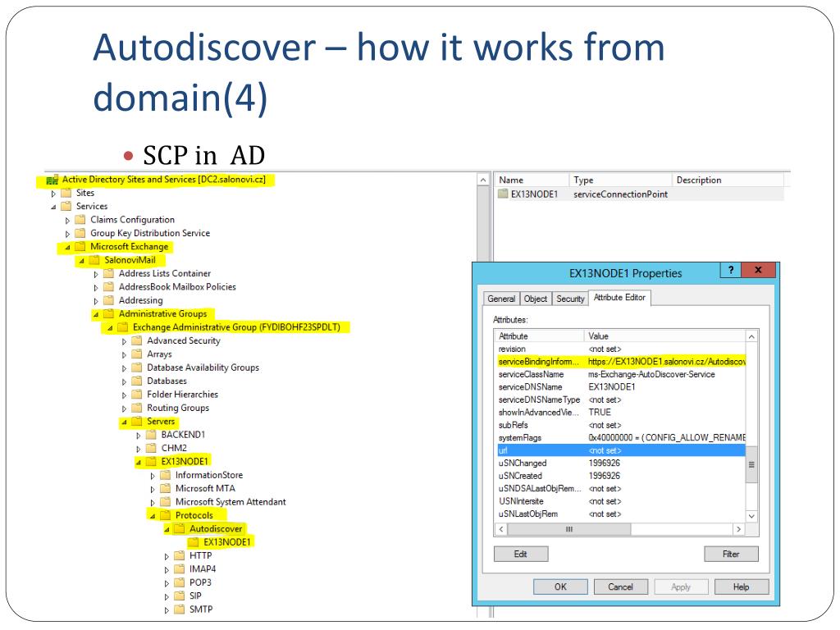Image resolution: width=840 pixels, height=630 pixels.
Task: Click the Edit button
Action: pyautogui.click(x=521, y=554)
